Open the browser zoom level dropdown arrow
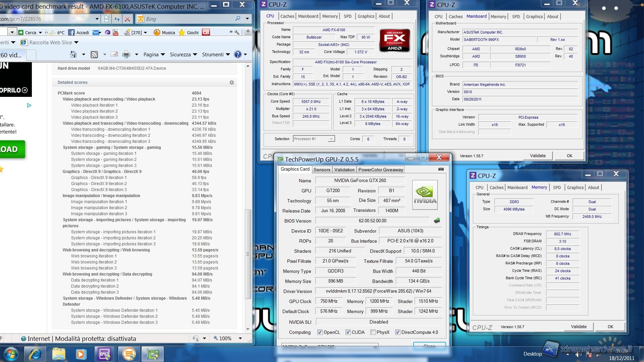The width and height of the screenshot is (644, 362). click(x=240, y=339)
